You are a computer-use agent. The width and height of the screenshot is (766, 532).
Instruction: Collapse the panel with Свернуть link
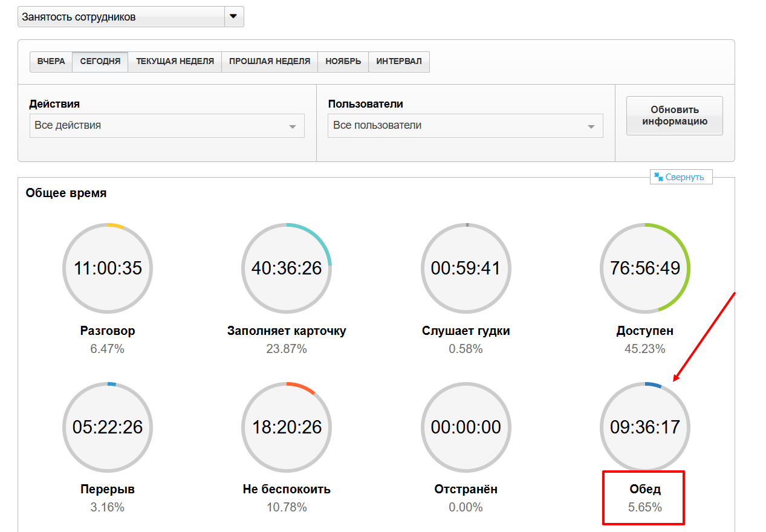tap(685, 177)
